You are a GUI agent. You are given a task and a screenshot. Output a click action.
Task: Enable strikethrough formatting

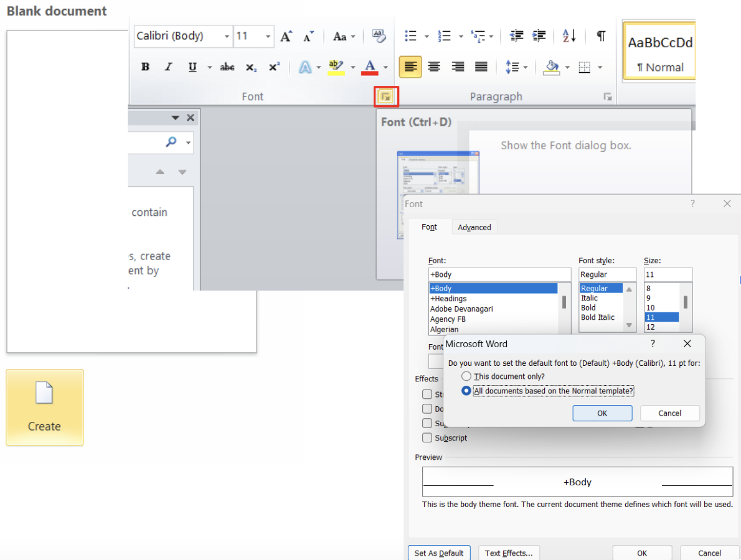tap(227, 67)
